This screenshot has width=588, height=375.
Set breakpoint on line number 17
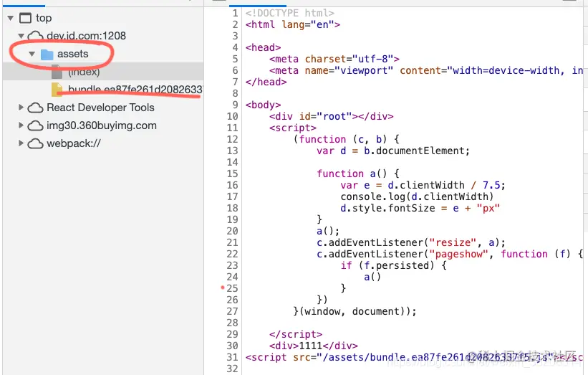coord(232,196)
